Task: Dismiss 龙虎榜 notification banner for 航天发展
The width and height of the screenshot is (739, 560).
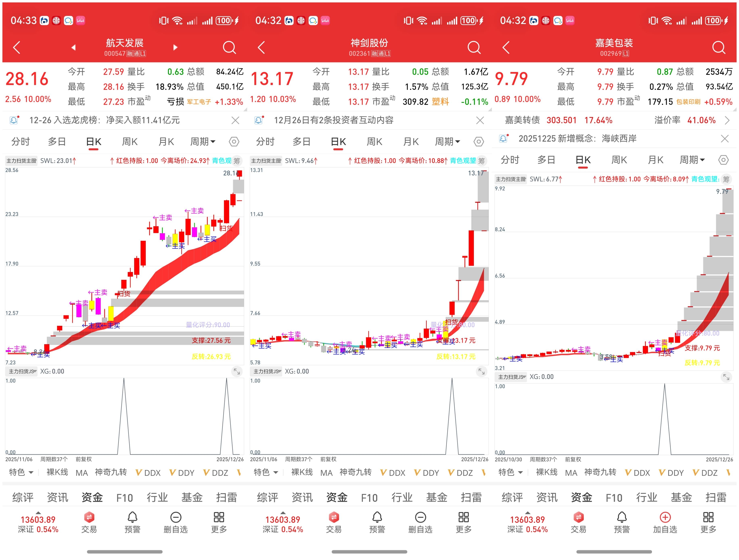Action: pyautogui.click(x=235, y=120)
